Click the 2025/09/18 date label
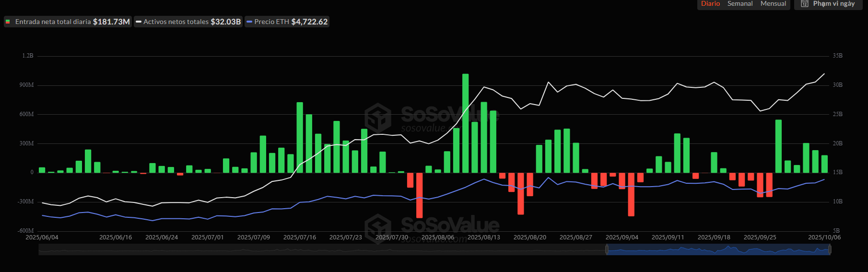Viewport: 868px width, 272px height. coord(714,237)
